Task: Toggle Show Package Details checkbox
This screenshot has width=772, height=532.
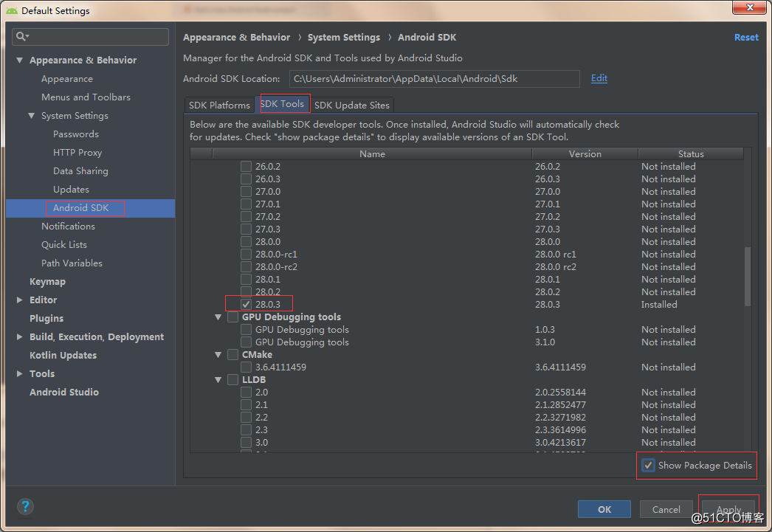Action: coord(649,465)
